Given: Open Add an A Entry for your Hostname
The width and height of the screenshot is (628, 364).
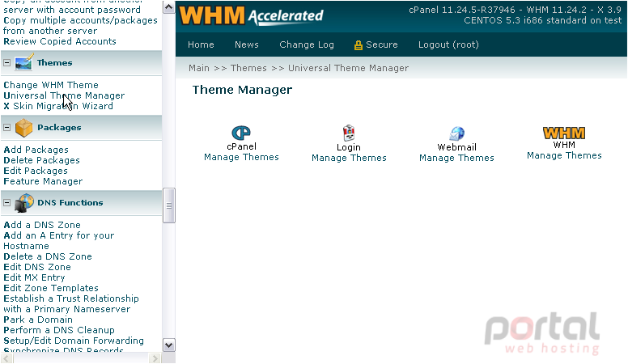Looking at the screenshot, I should pos(59,241).
